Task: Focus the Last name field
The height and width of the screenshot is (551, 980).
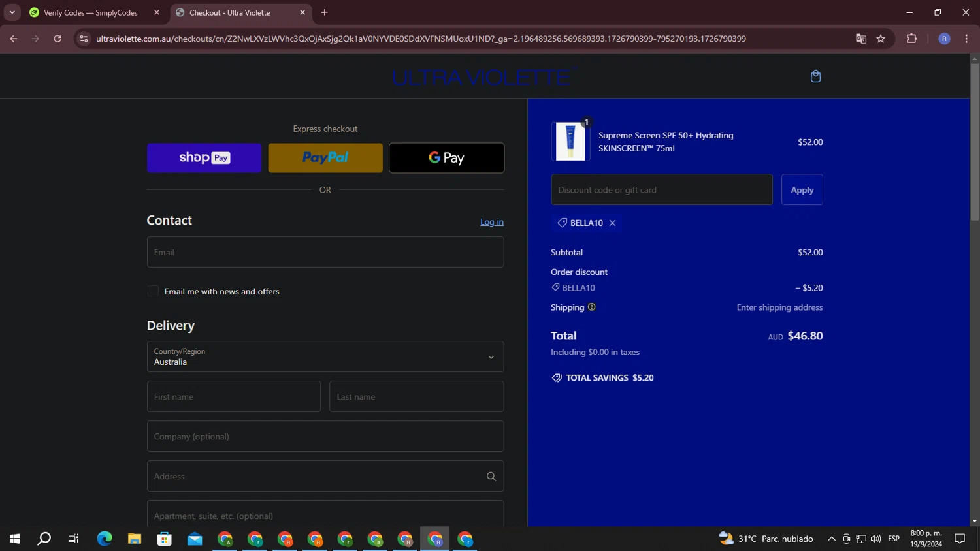Action: click(x=417, y=396)
